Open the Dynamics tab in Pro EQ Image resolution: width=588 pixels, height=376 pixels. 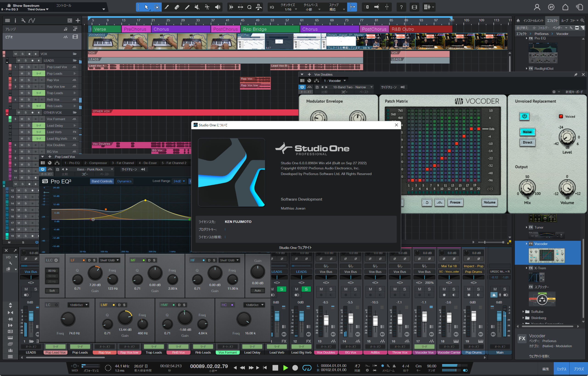(124, 181)
